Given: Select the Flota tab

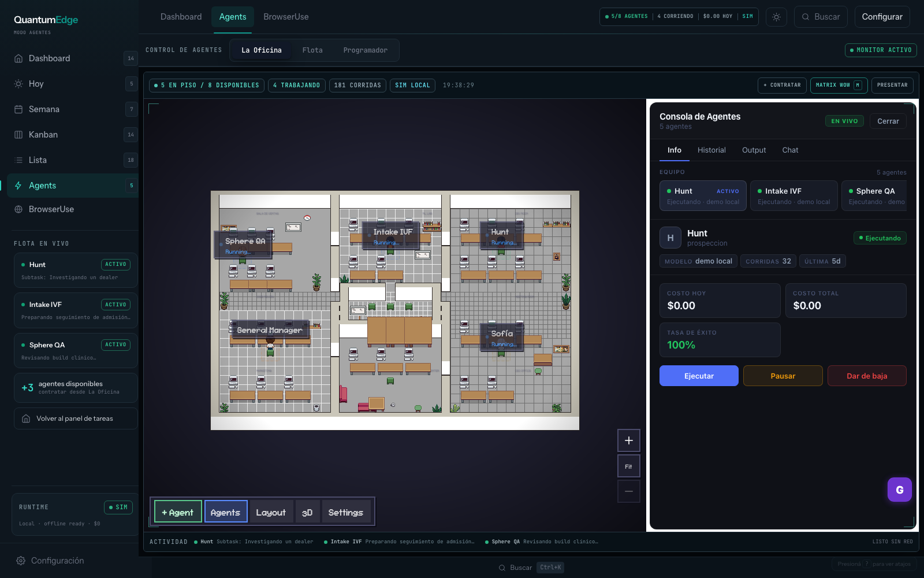Looking at the screenshot, I should [312, 50].
